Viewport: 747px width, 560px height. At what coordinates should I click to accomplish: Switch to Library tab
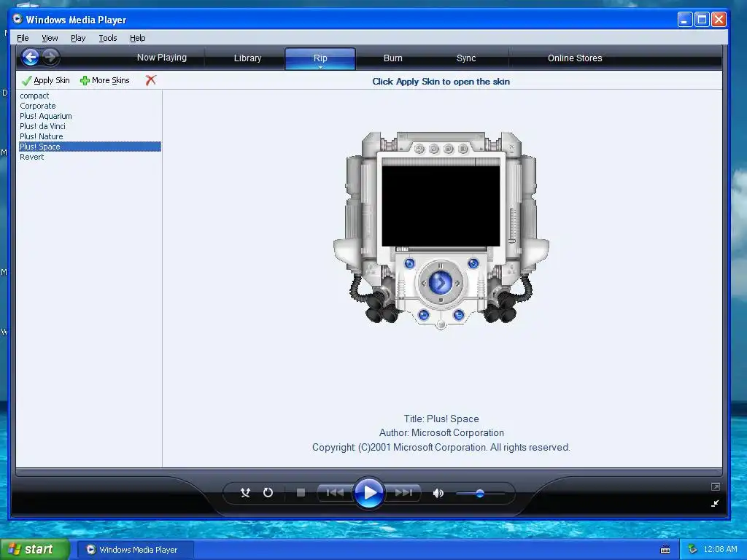pyautogui.click(x=248, y=58)
